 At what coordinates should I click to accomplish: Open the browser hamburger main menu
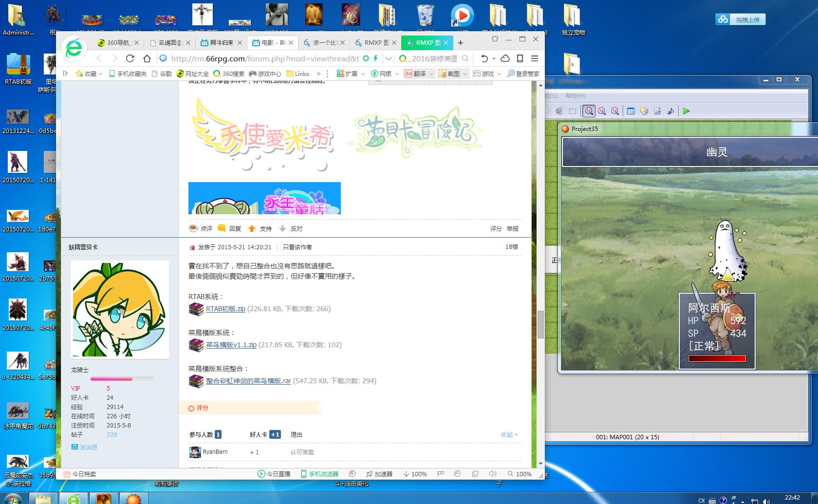coord(535,58)
